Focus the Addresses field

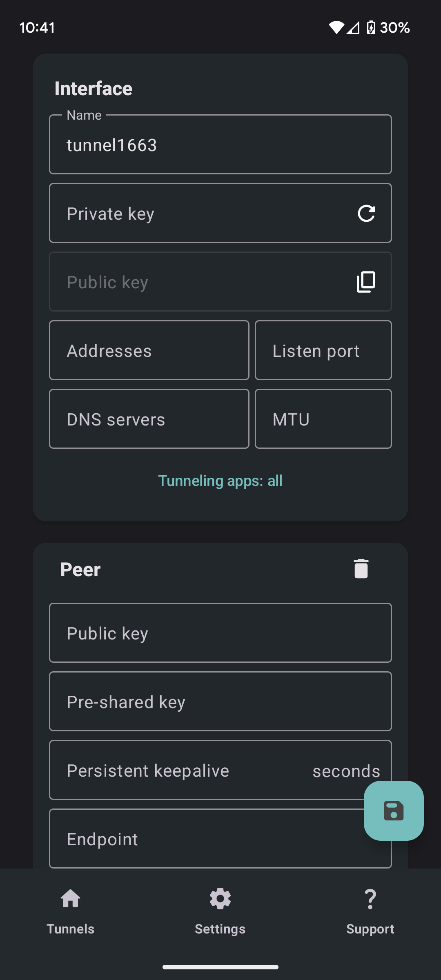149,350
